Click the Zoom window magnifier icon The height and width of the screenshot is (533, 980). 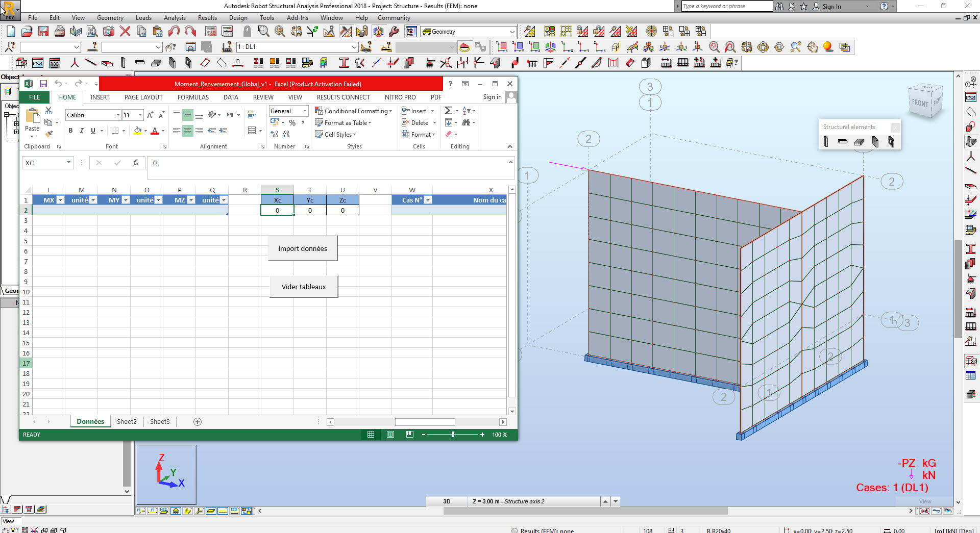pos(263,32)
